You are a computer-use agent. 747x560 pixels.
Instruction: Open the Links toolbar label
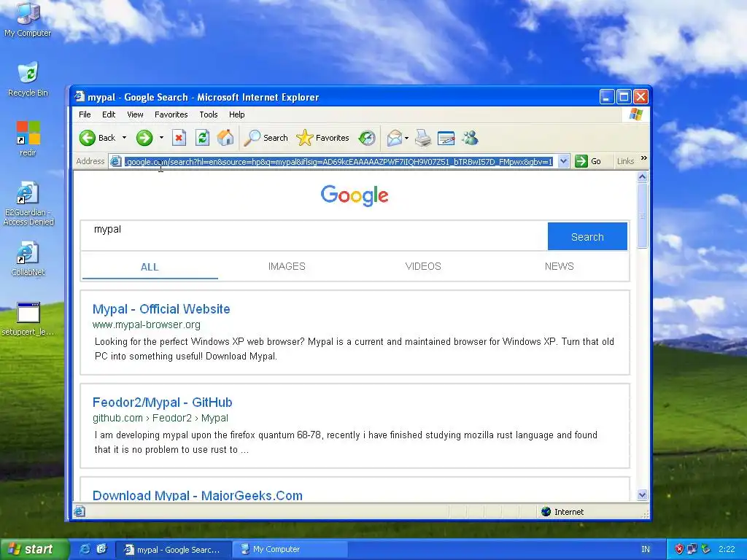(x=625, y=161)
